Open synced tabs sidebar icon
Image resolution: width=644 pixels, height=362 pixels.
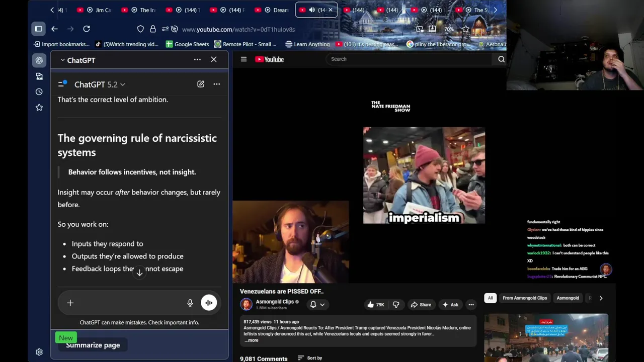pyautogui.click(x=39, y=76)
